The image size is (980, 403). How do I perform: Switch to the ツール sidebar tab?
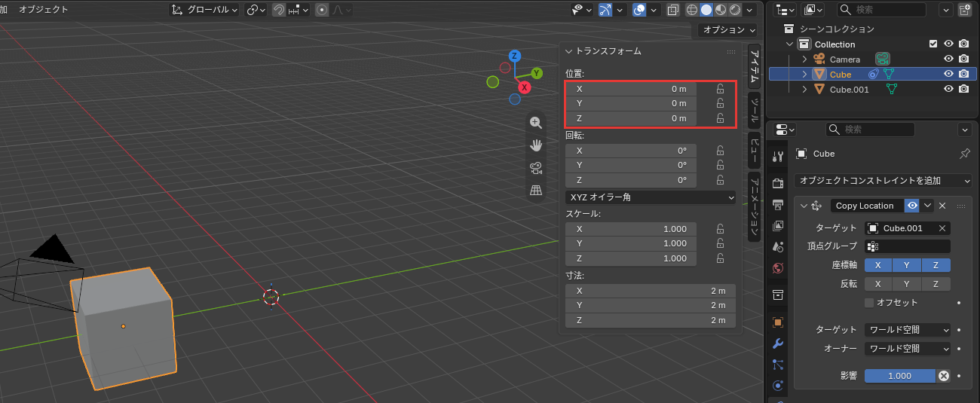click(755, 110)
